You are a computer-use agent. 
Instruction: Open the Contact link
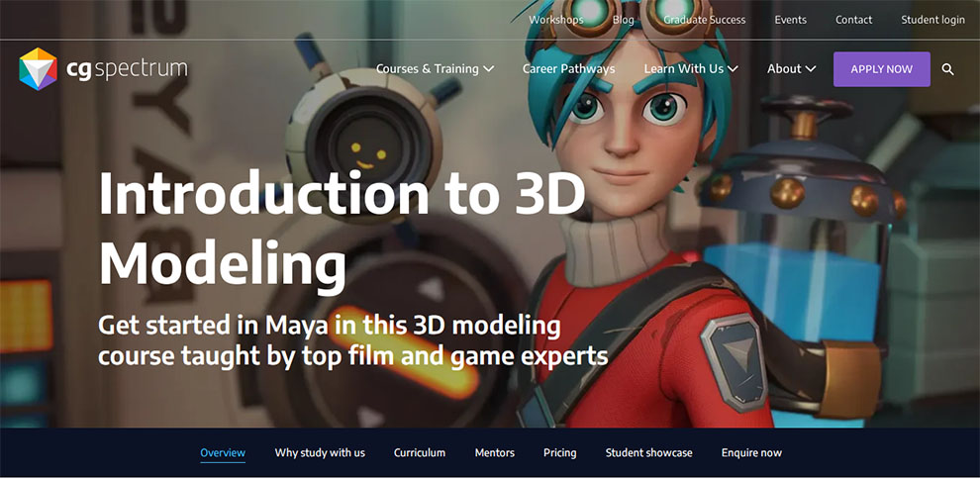tap(853, 20)
